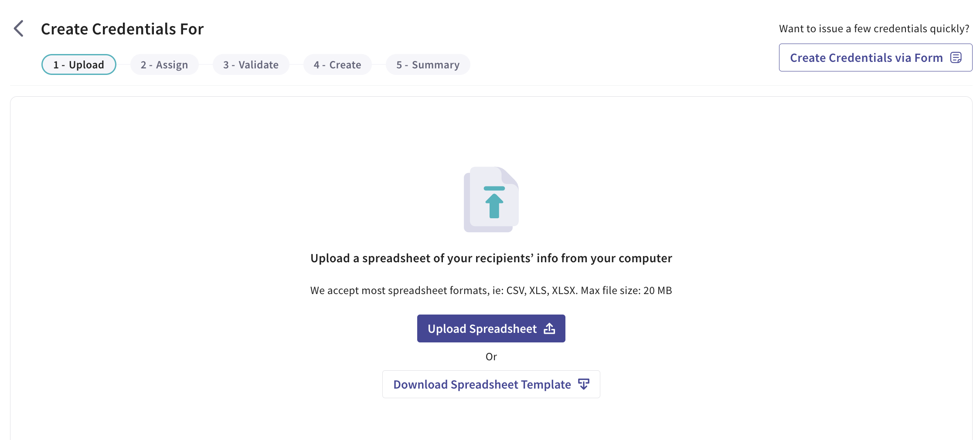Click the form icon in Create Credentials via Form

956,57
